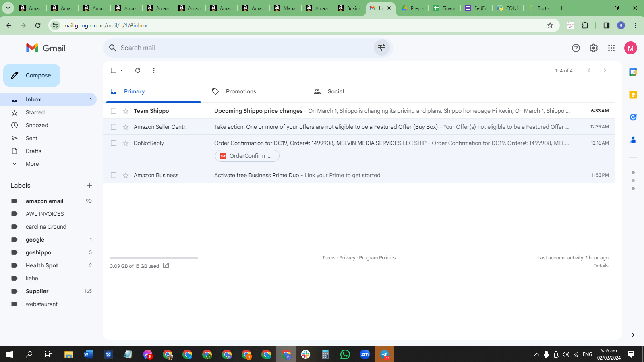Open Slack from the taskbar
This screenshot has height=362, width=644.
coord(306,354)
